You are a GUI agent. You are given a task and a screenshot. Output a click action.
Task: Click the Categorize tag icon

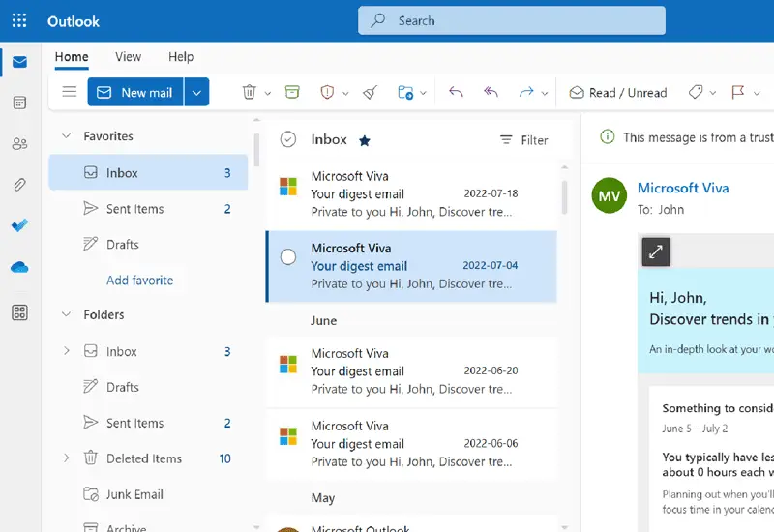pyautogui.click(x=696, y=92)
